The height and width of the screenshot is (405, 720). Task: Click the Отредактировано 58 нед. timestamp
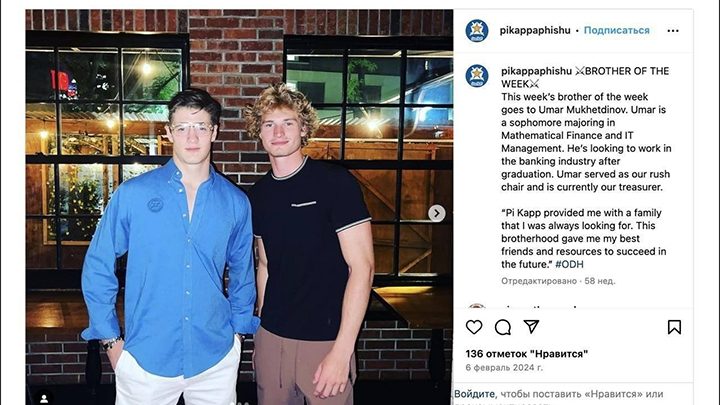tap(558, 281)
